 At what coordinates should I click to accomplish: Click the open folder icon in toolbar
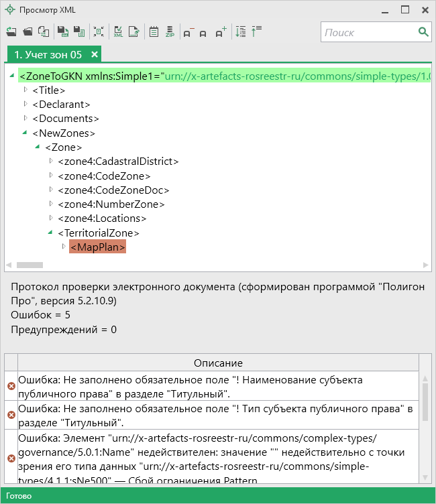pos(28,31)
